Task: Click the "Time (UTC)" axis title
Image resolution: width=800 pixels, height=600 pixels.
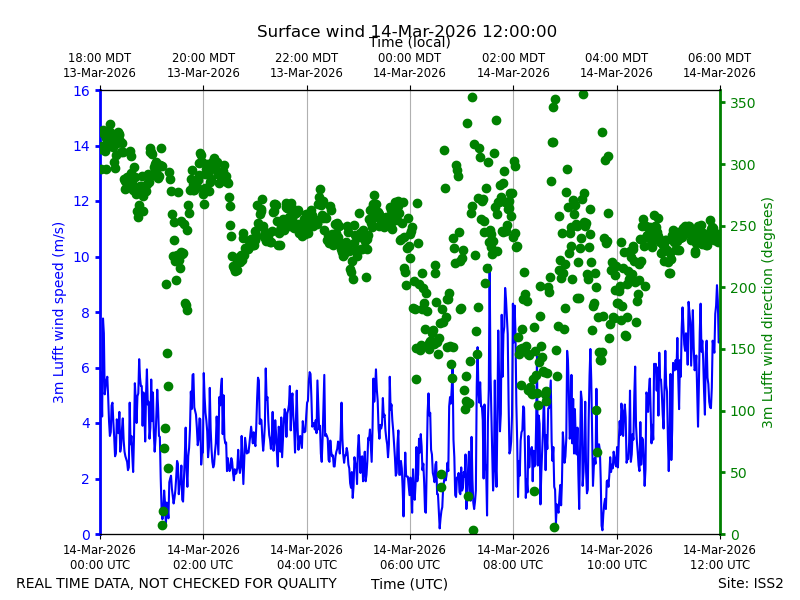Action: [409, 584]
